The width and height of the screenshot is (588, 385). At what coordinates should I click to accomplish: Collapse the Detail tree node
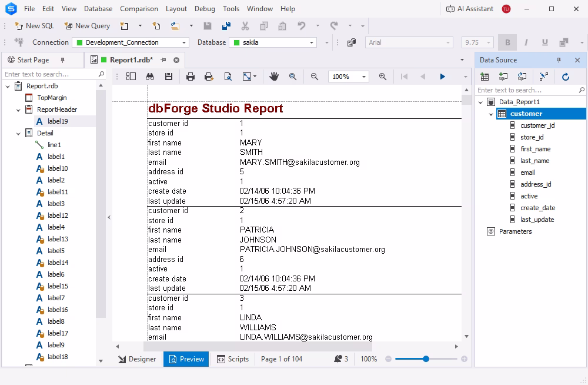[18, 134]
